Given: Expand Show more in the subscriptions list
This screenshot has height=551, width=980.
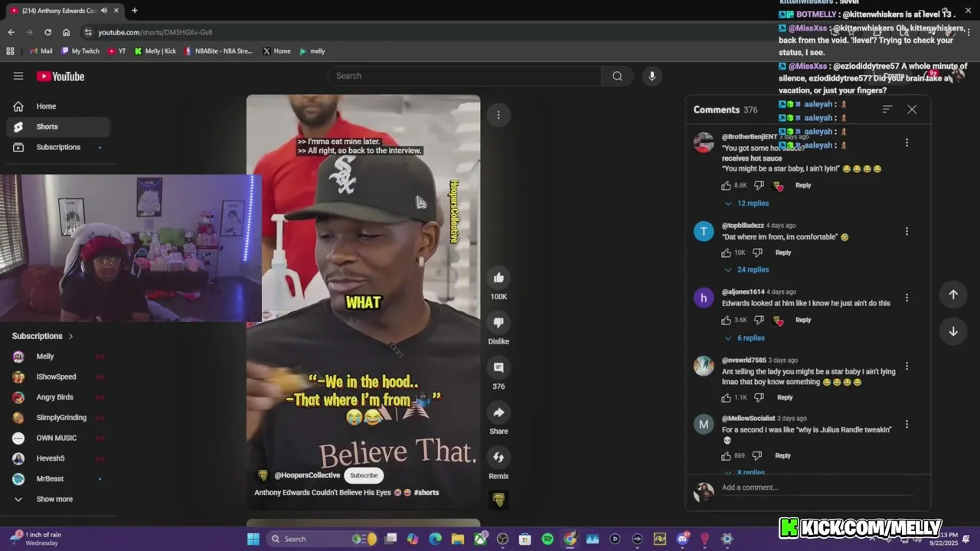Looking at the screenshot, I should pyautogui.click(x=54, y=499).
